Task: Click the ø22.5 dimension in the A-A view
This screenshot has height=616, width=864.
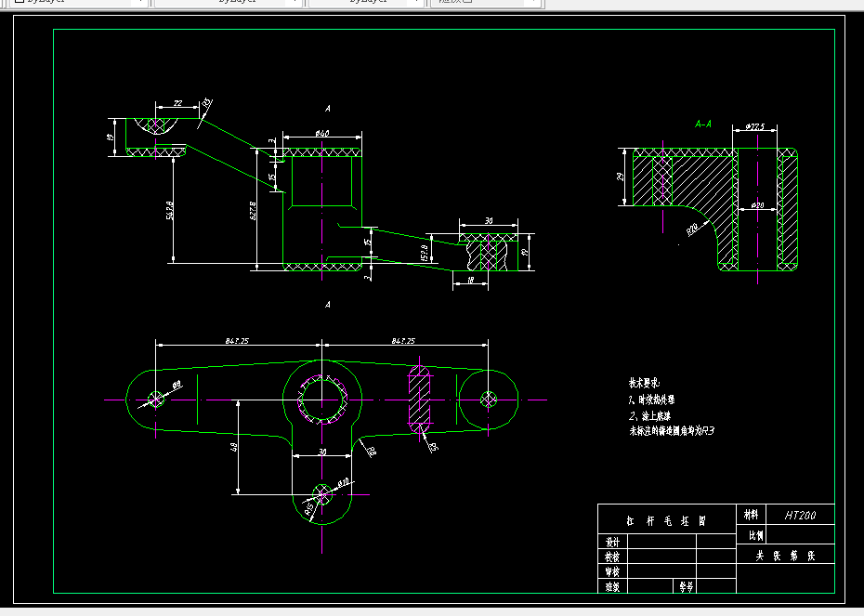Action: click(x=755, y=126)
